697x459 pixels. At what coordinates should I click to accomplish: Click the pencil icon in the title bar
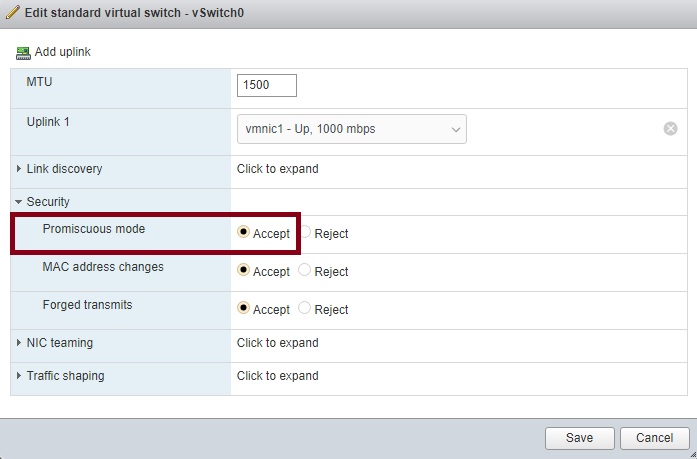point(13,13)
